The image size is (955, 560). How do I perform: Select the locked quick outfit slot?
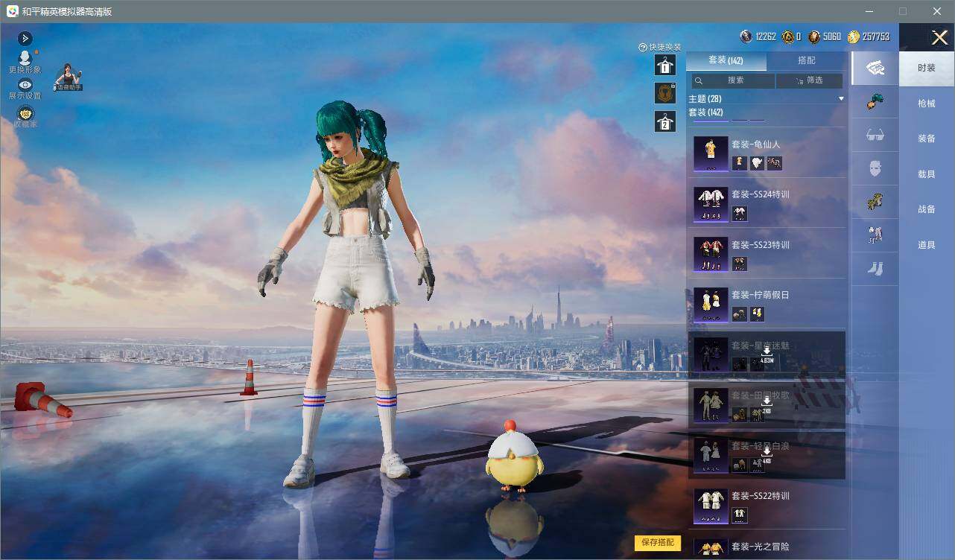click(x=664, y=92)
